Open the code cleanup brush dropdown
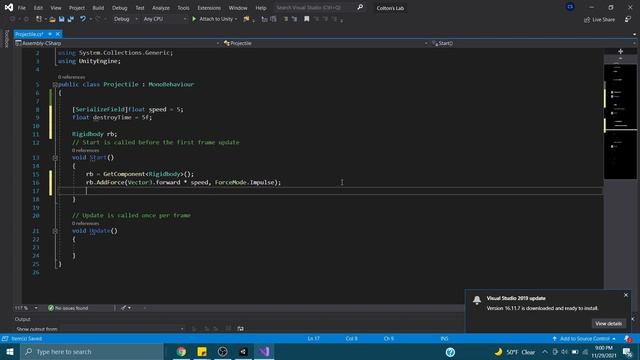The height and width of the screenshot is (360, 640). point(125,308)
